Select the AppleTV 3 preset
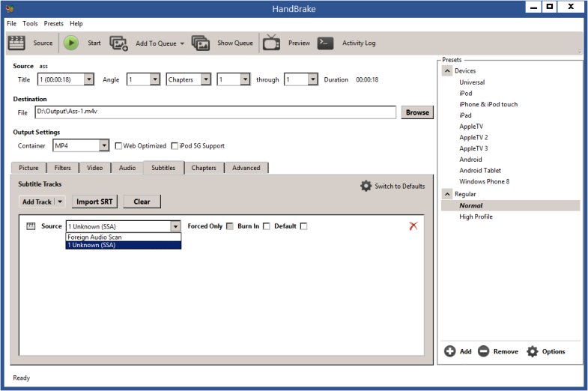This screenshot has height=391, width=588. pyautogui.click(x=473, y=148)
